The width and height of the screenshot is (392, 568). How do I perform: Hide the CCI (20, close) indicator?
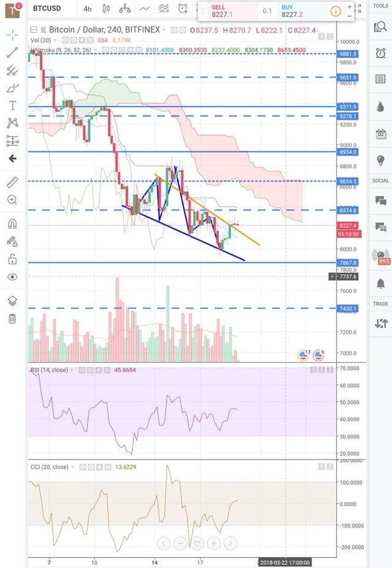click(x=83, y=468)
